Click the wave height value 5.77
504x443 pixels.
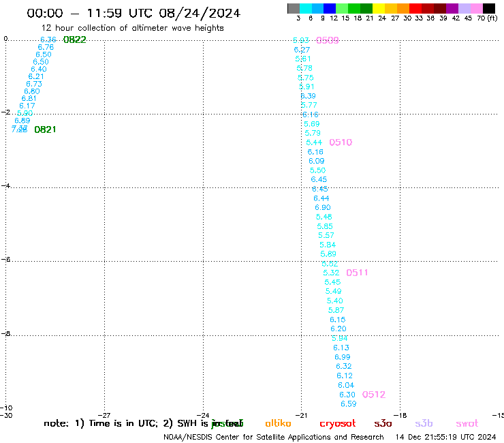(309, 105)
